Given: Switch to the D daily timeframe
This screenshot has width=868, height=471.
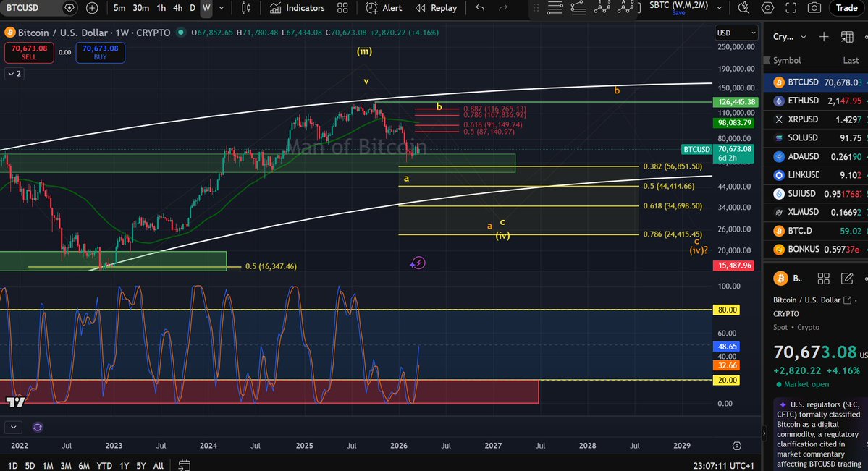Looking at the screenshot, I should (x=192, y=8).
